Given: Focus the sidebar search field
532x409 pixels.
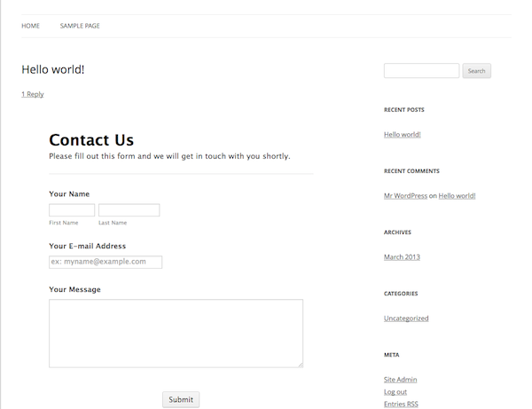Looking at the screenshot, I should click(x=421, y=71).
